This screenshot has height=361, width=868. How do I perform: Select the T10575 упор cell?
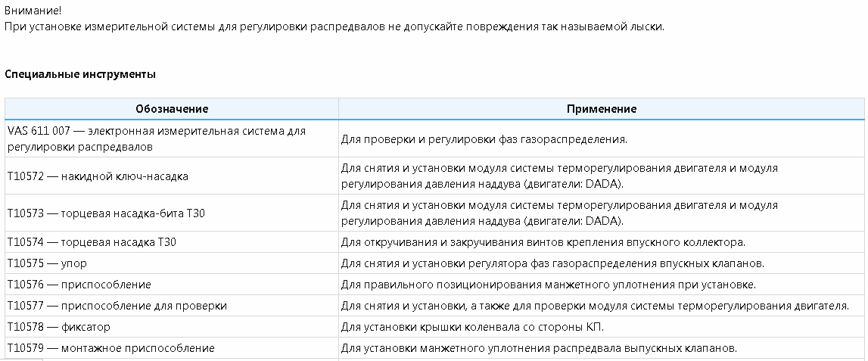pyautogui.click(x=47, y=263)
